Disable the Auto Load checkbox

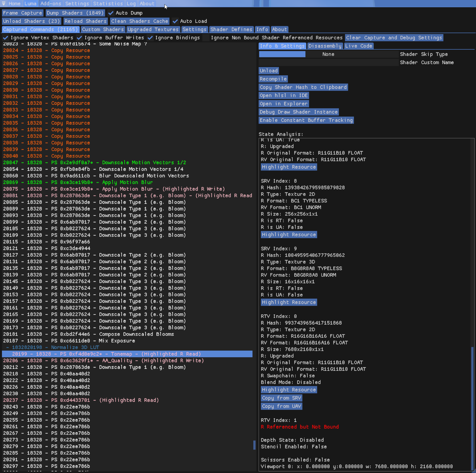tap(175, 21)
